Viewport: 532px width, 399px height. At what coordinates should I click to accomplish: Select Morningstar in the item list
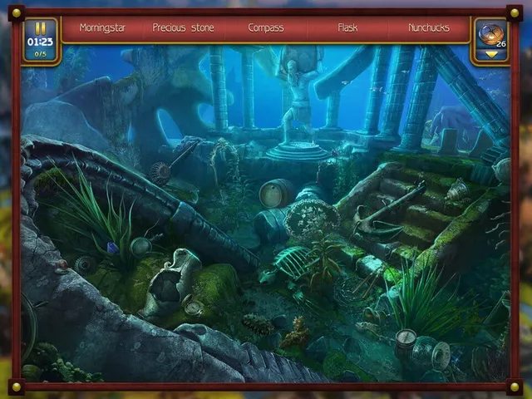102,27
